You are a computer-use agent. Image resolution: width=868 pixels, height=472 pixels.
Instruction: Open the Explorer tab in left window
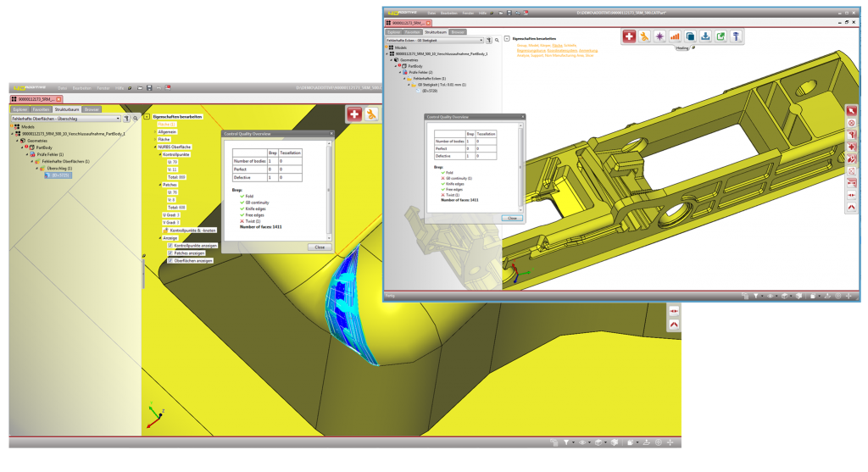(x=20, y=109)
